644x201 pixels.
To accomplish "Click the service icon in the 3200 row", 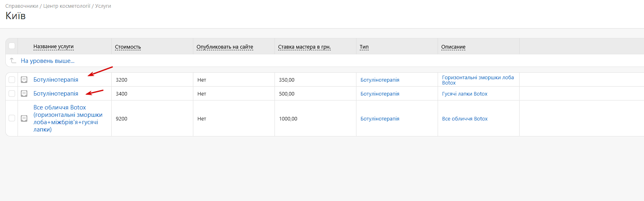I will coord(24,80).
